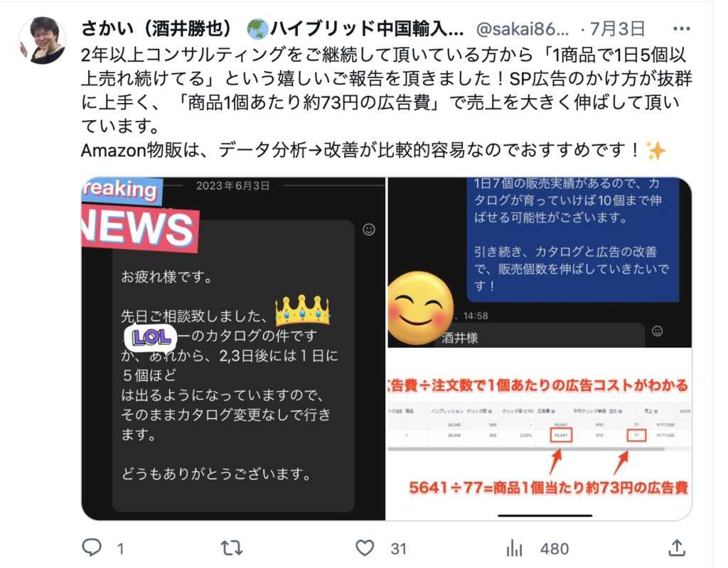Screen dimensions: 728x568
Task: Click the smiley reaction icon in left chat image
Action: [369, 230]
